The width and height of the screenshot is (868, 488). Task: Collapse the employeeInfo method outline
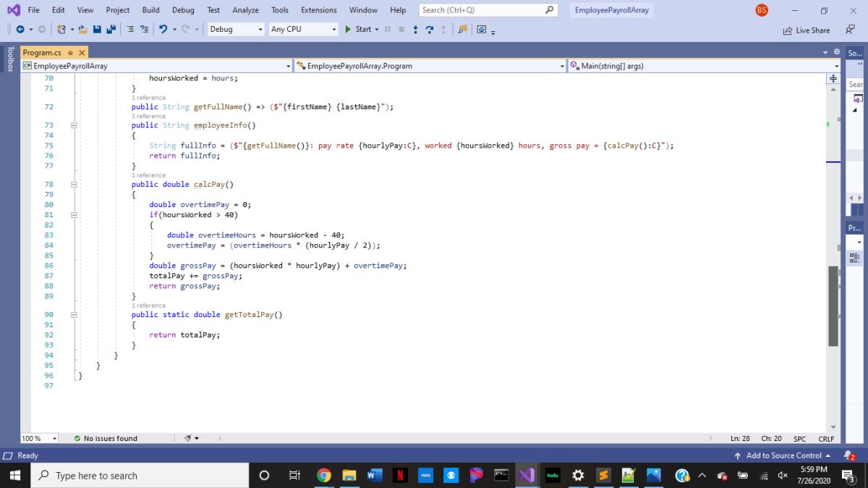click(73, 125)
